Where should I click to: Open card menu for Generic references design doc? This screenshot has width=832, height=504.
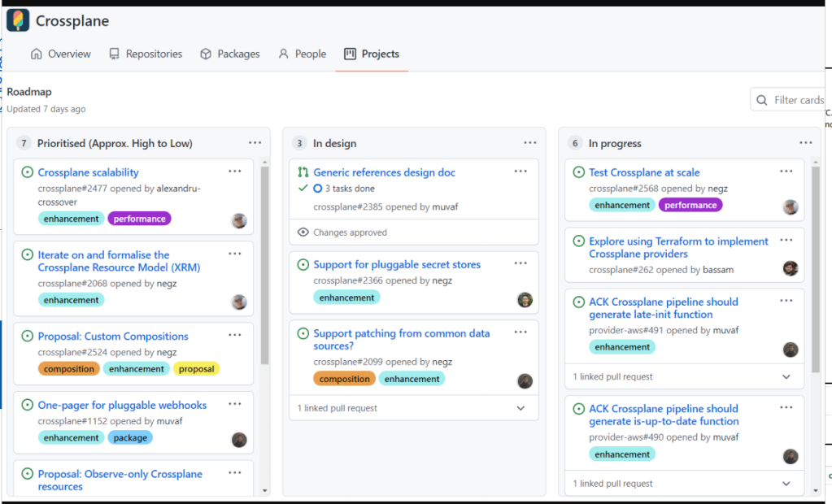(x=521, y=172)
